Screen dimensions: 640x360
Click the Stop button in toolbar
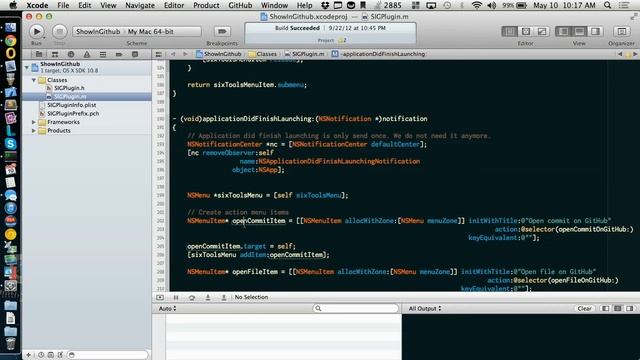[60, 31]
